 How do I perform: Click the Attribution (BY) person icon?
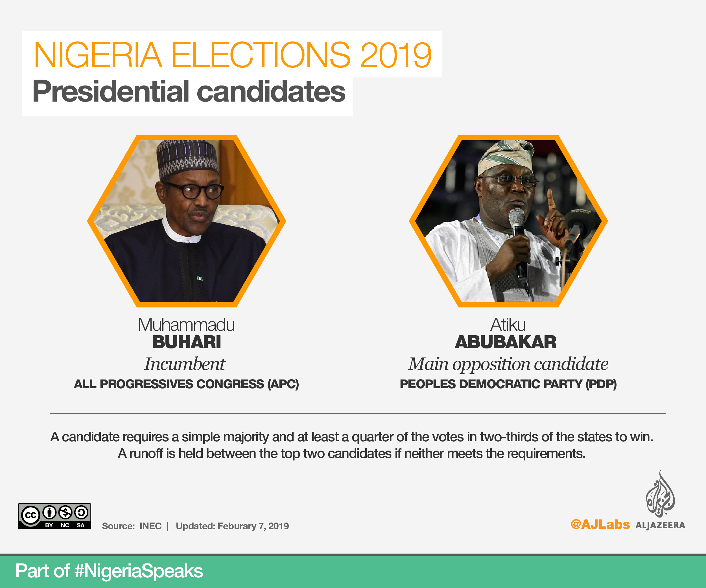(x=50, y=513)
